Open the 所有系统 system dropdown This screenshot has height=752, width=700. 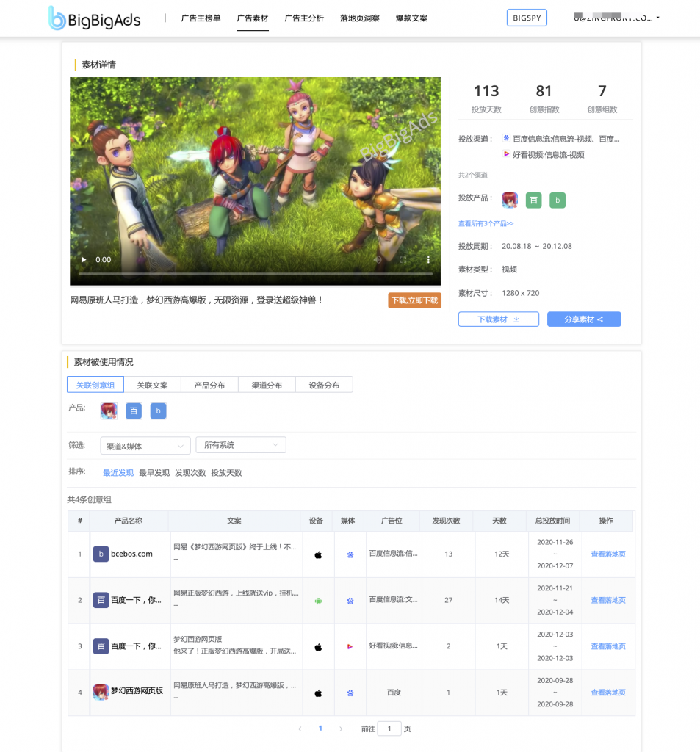241,444
